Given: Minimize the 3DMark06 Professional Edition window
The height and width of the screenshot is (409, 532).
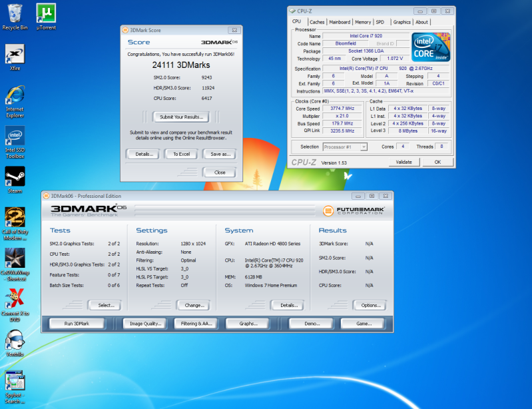Looking at the screenshot, I should pyautogui.click(x=358, y=197).
